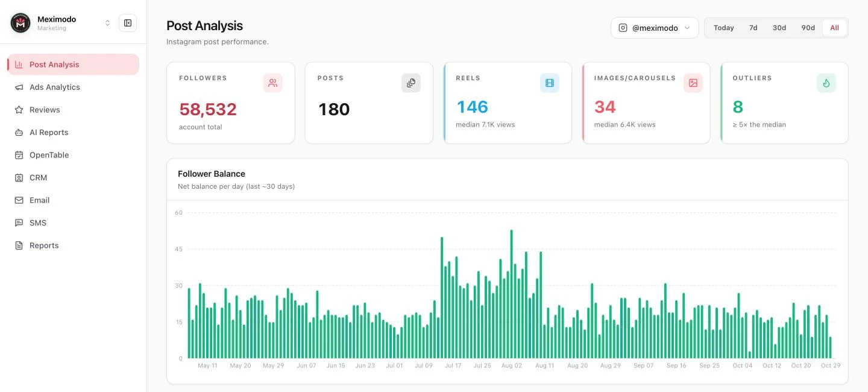Click the "Instagram post performance." subtitle
This screenshot has height=392, width=868.
point(218,42)
